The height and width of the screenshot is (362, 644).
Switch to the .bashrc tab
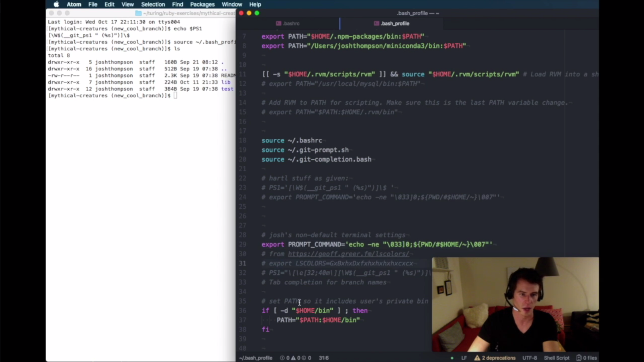click(288, 24)
